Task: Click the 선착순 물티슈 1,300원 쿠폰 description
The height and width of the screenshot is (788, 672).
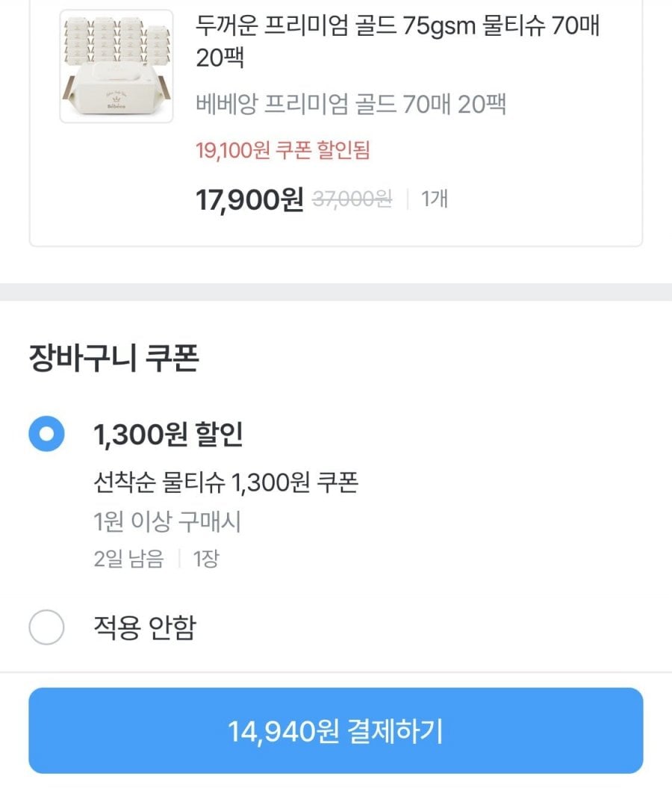Action: coord(225,483)
